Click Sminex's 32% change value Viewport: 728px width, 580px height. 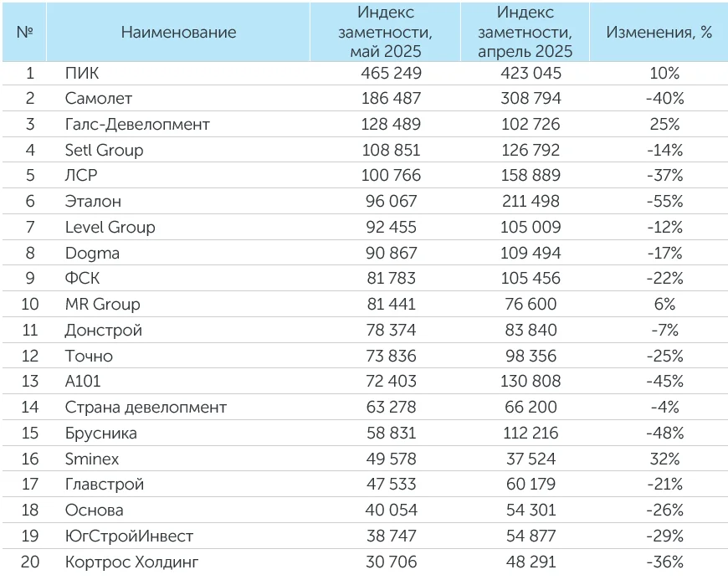tap(664, 459)
